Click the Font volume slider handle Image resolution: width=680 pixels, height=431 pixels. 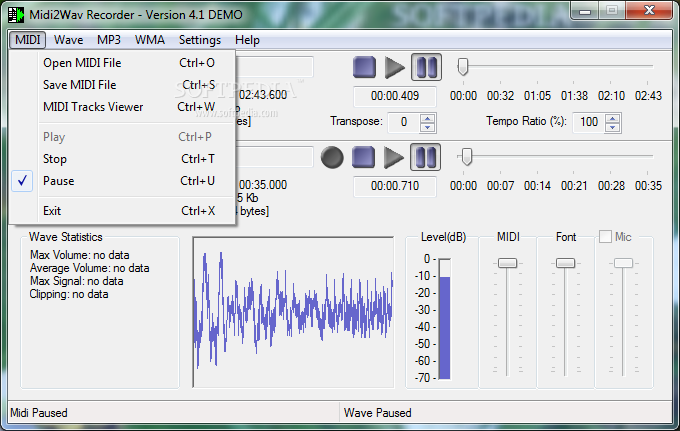tap(565, 263)
